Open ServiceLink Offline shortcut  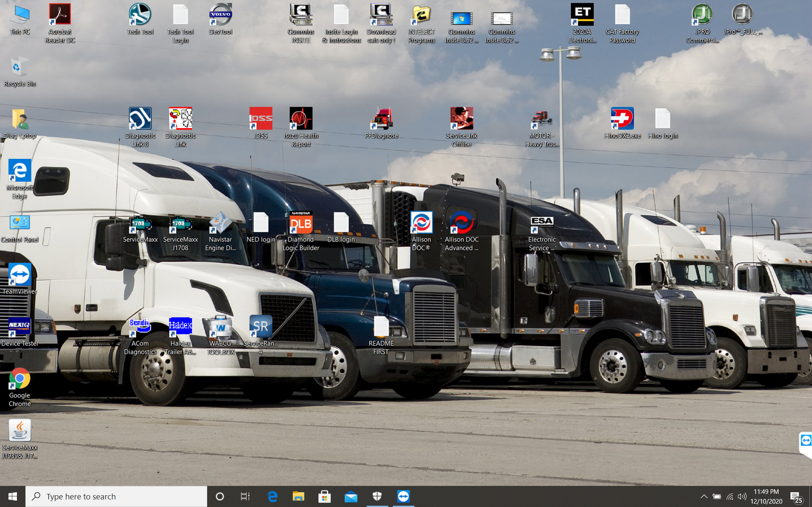click(x=461, y=127)
